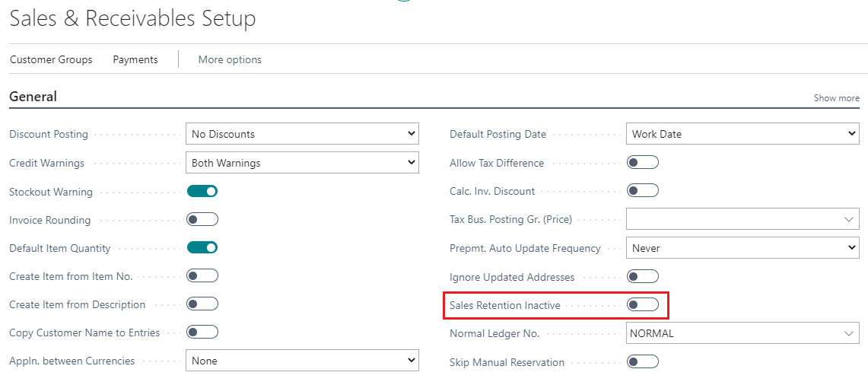Toggle Ignore Updated Addresses switch

(x=643, y=276)
